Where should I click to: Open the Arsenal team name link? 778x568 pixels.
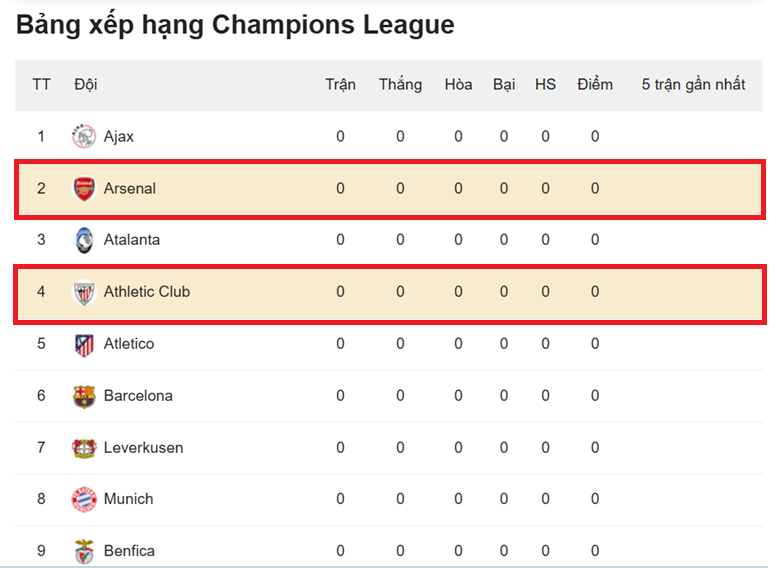(x=130, y=189)
